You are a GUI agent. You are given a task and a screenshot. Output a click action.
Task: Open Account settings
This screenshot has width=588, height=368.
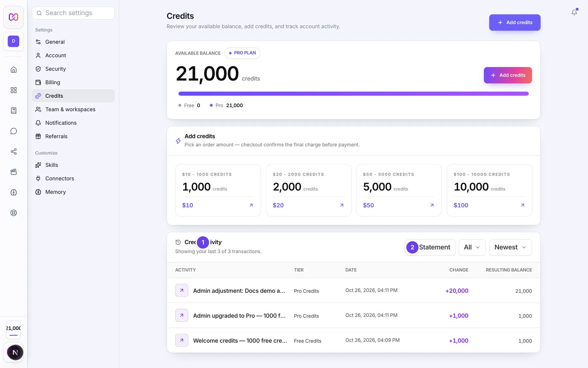tap(73, 55)
